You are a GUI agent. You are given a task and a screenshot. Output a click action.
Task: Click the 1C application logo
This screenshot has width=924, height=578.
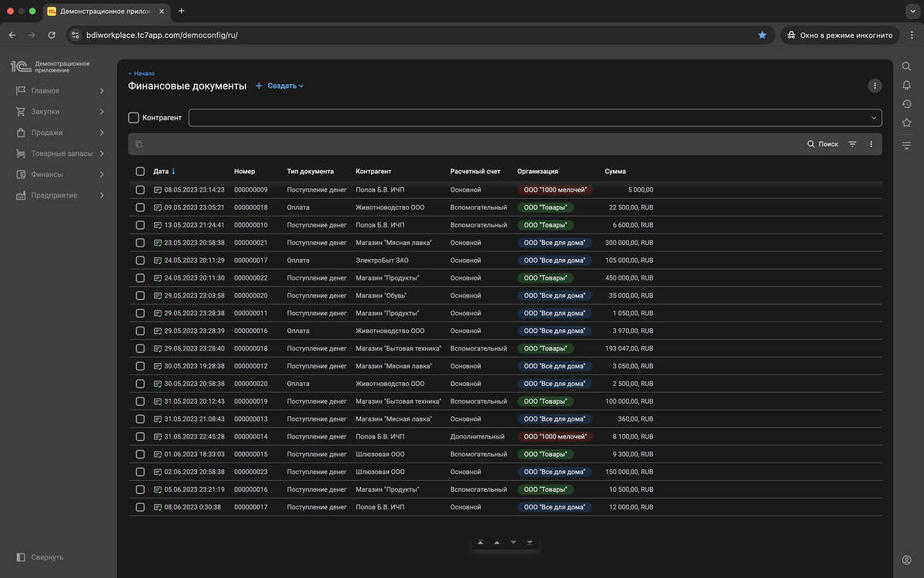click(x=21, y=66)
